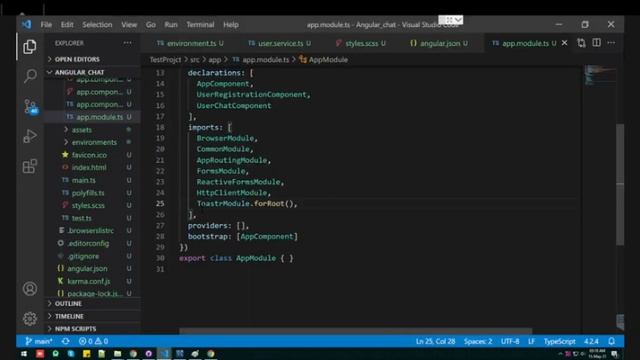Open the Manage gear settings icon
The height and width of the screenshot is (360, 640).
(29, 318)
